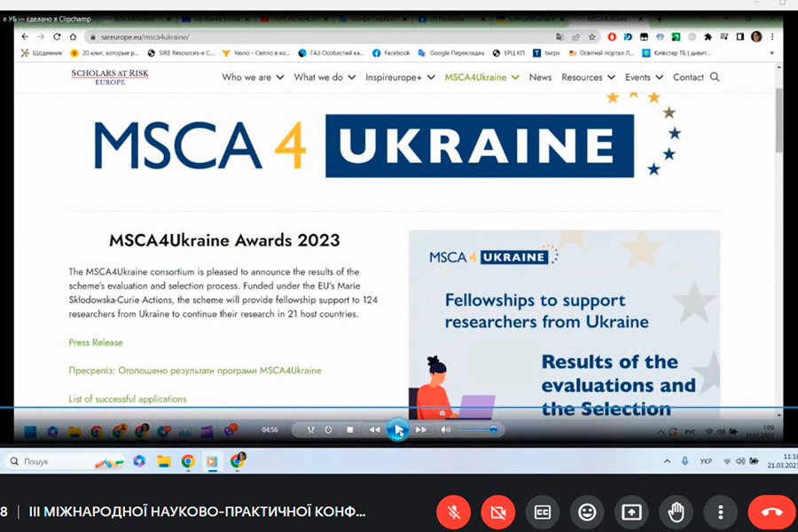Click the blue video seek progress line
Screen dimensions: 798x532
point(399,407)
